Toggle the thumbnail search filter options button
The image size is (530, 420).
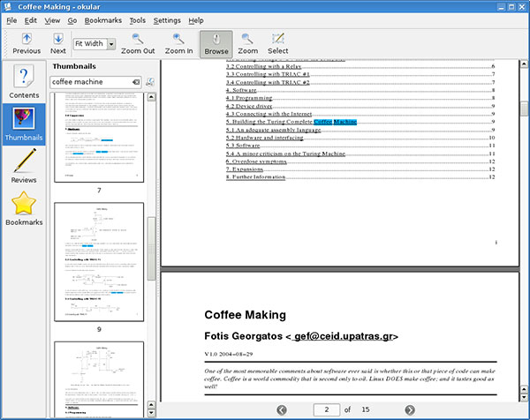pyautogui.click(x=150, y=82)
